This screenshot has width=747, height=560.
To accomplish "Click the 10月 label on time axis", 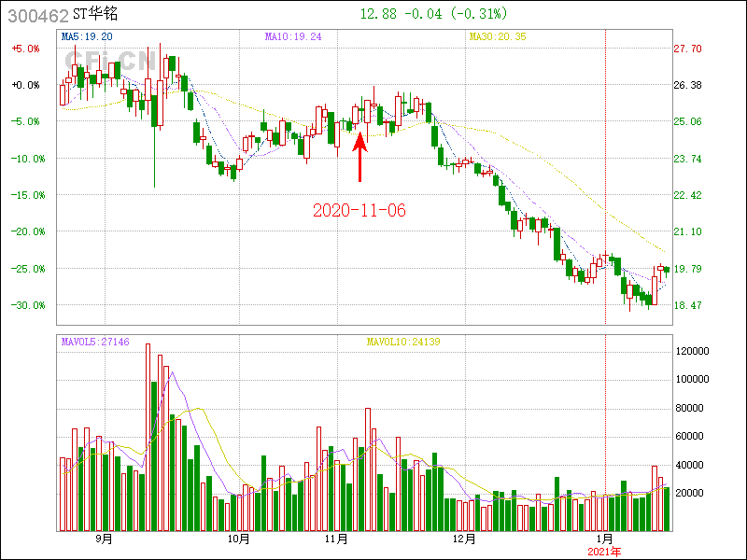I will [238, 539].
